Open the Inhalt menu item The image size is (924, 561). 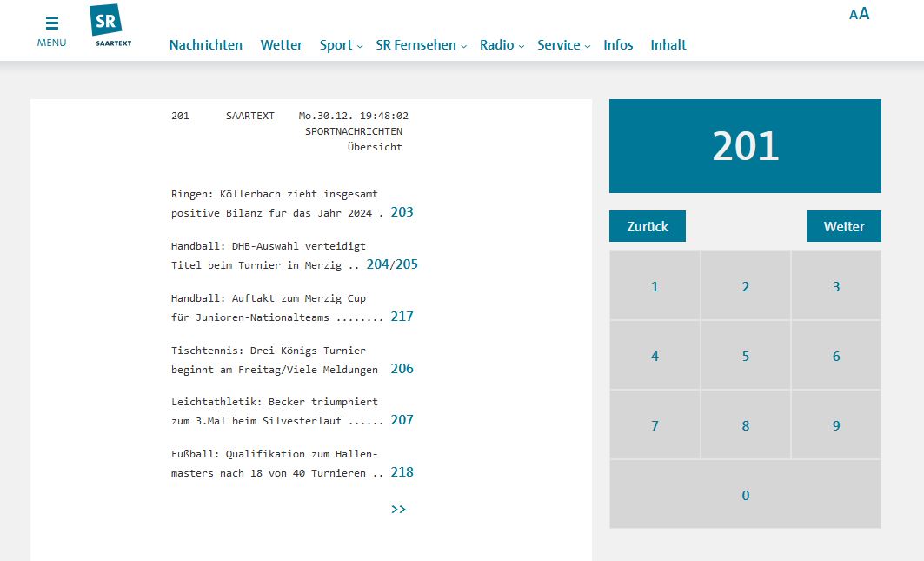(x=668, y=45)
